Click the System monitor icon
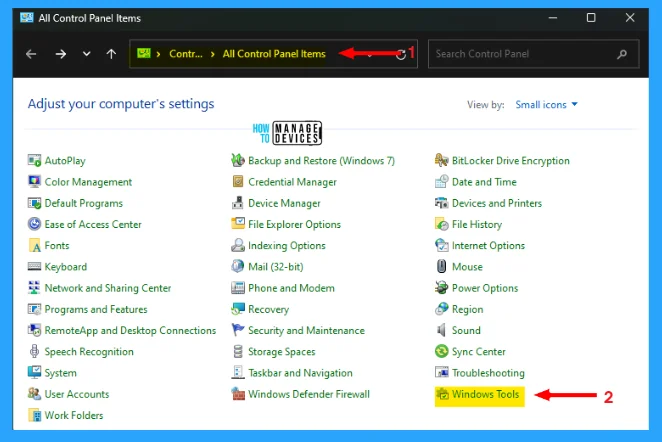The height and width of the screenshot is (442, 662). tap(34, 372)
